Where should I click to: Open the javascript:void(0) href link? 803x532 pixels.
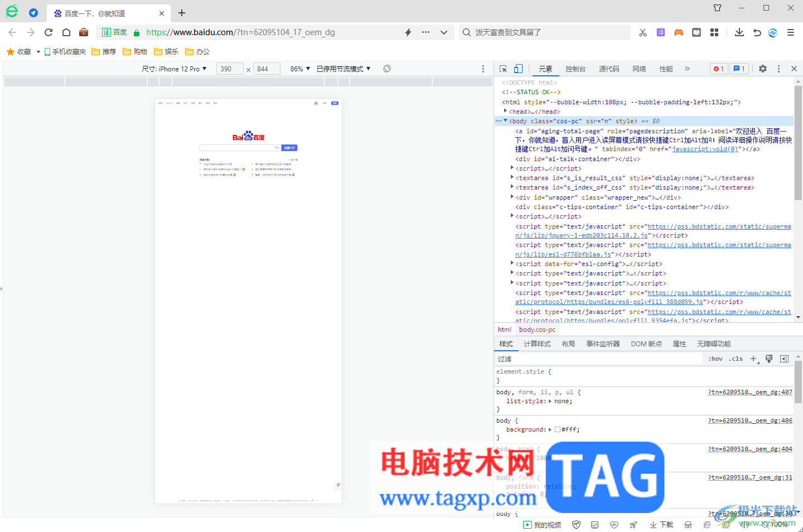(705, 149)
